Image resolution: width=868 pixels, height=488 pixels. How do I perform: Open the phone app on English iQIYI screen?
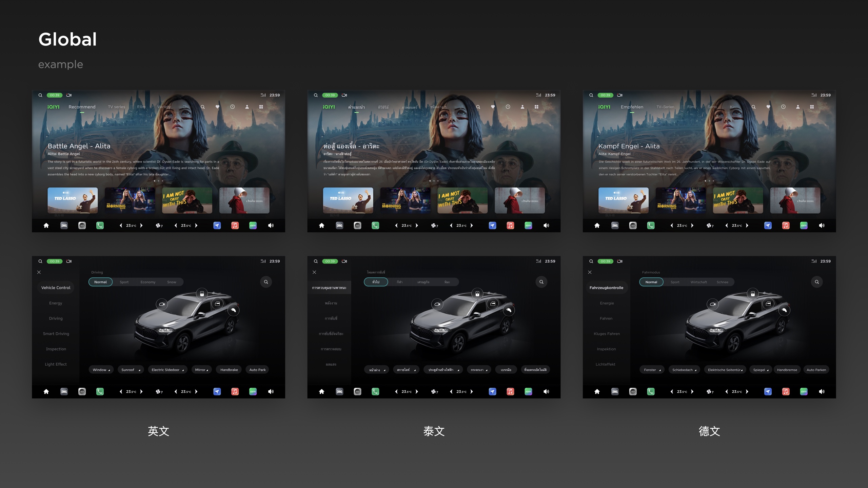(100, 226)
